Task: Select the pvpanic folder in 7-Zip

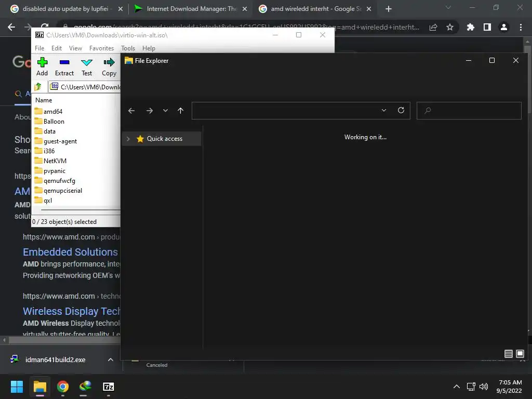Action: [50, 170]
